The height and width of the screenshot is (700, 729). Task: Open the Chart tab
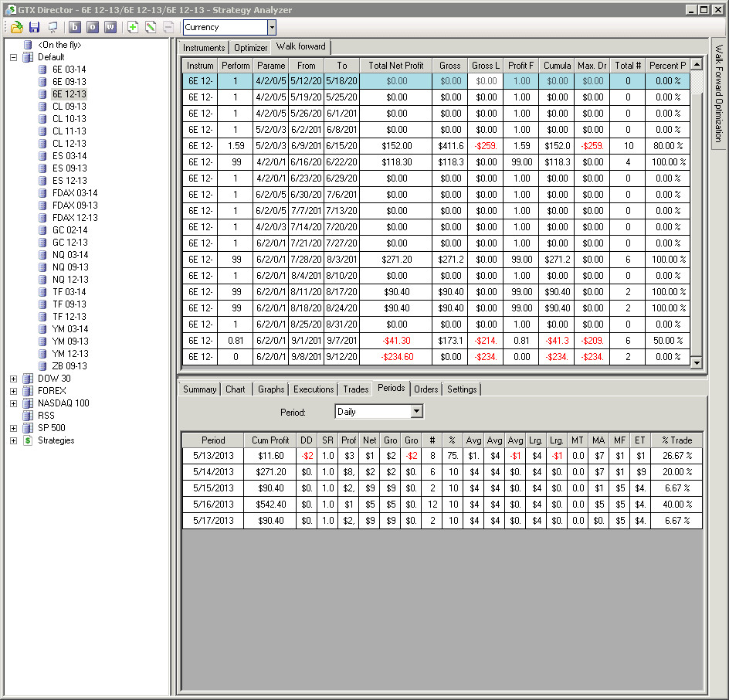point(236,389)
